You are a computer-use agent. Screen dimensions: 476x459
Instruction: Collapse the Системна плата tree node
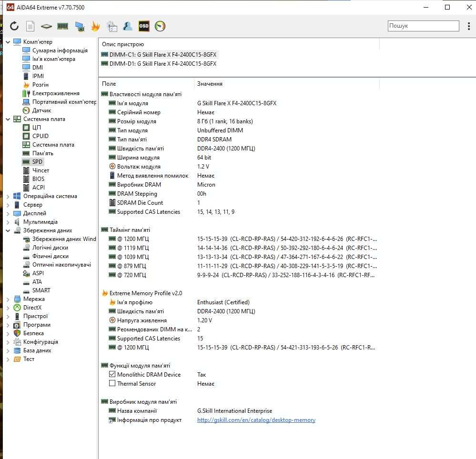(x=8, y=119)
